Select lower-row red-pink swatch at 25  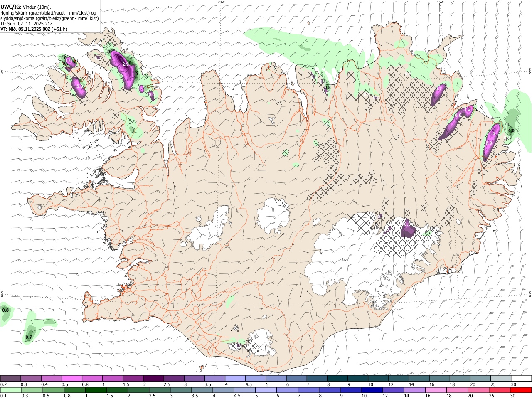tap(500, 390)
